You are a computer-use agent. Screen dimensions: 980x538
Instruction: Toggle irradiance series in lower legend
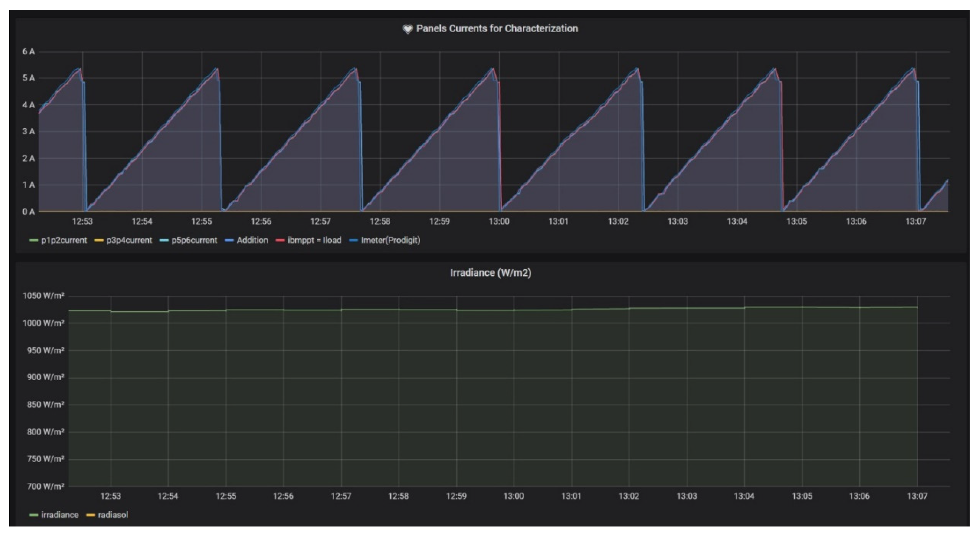coord(60,515)
